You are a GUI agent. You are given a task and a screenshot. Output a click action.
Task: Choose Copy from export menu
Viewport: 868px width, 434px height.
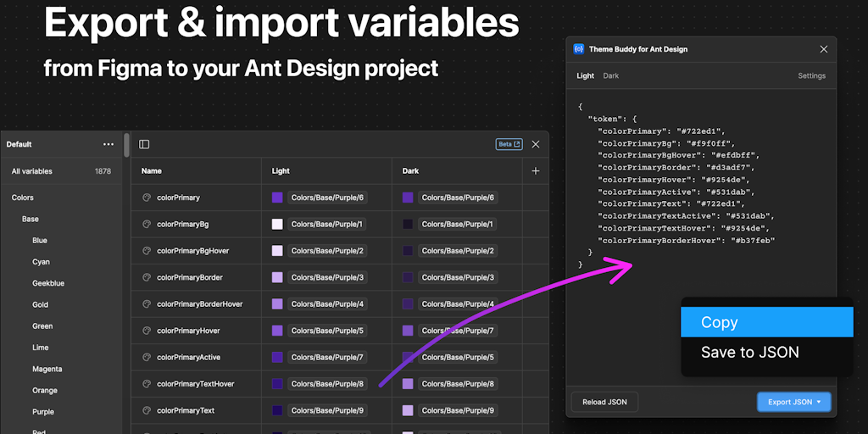point(766,323)
